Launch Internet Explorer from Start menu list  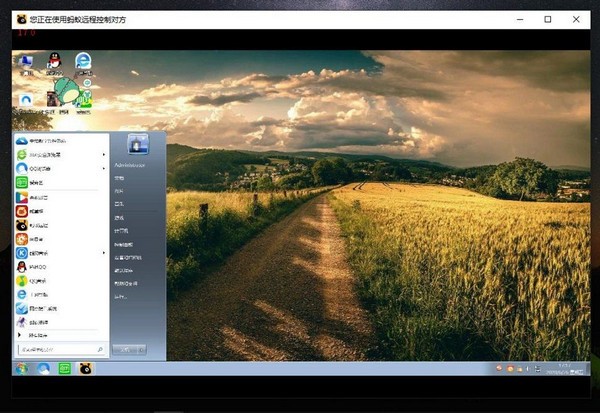pyautogui.click(x=61, y=294)
